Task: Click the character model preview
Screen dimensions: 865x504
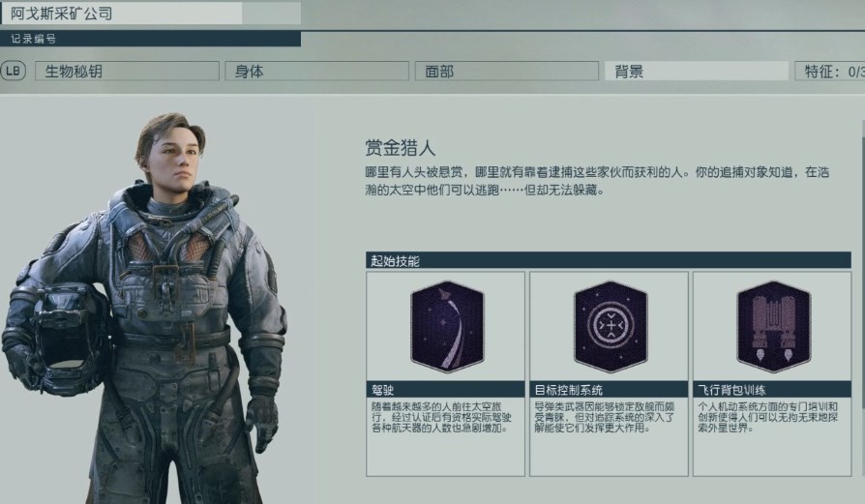Action: pos(146,309)
